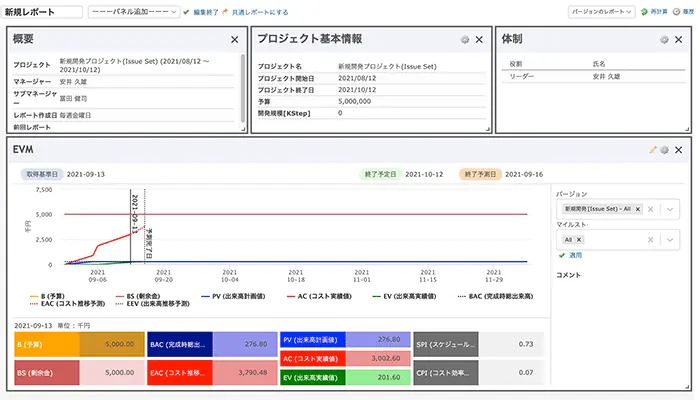This screenshot has height=400, width=700.
Task: Click the サブマネージャー value 冨田 健司
Action: 73,99
